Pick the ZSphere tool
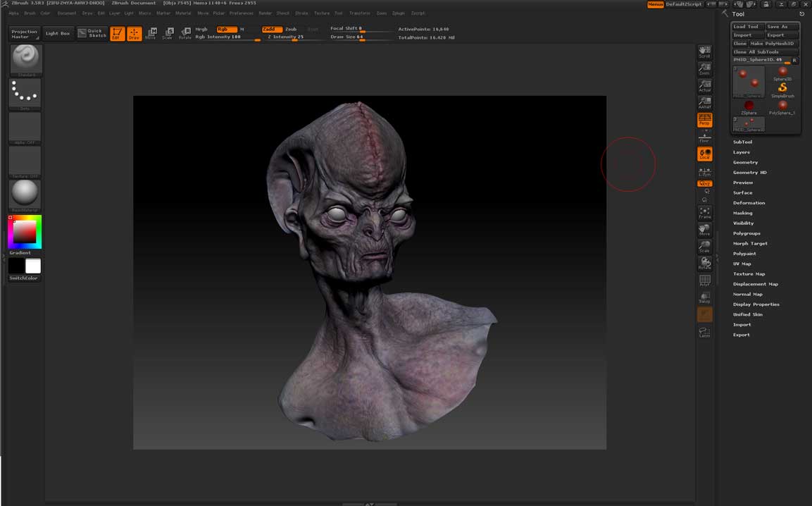The height and width of the screenshot is (506, 812). pos(749,108)
